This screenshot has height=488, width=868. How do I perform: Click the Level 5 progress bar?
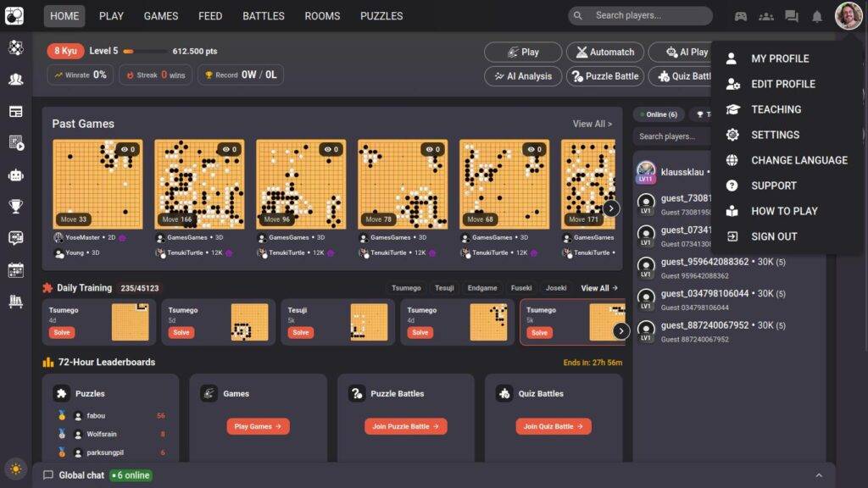(x=145, y=52)
